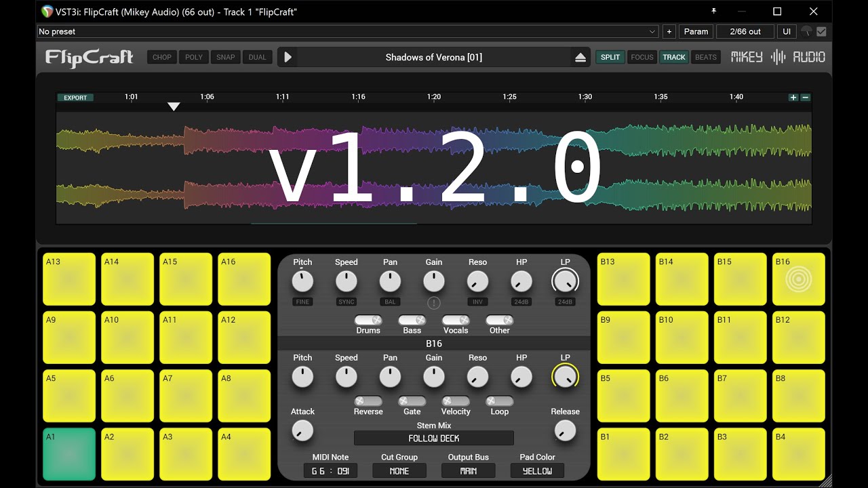
Task: Trigger pad A13
Action: coord(69,279)
